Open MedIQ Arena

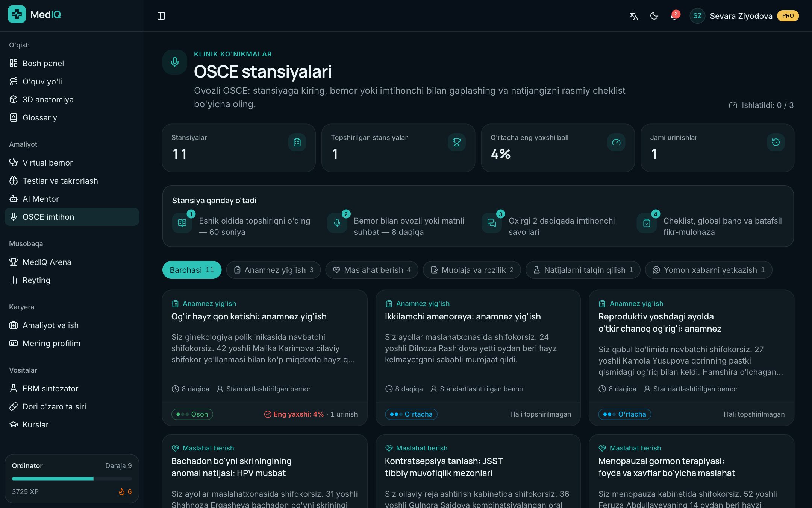coord(72,262)
